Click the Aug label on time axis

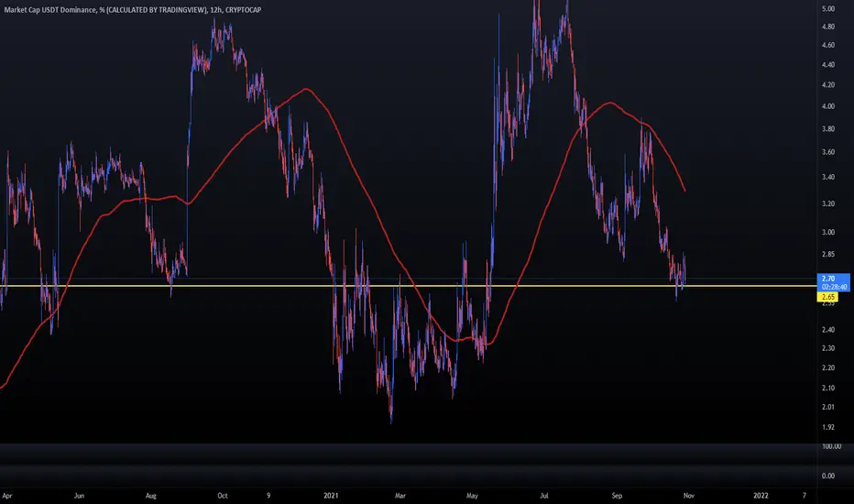tap(151, 496)
